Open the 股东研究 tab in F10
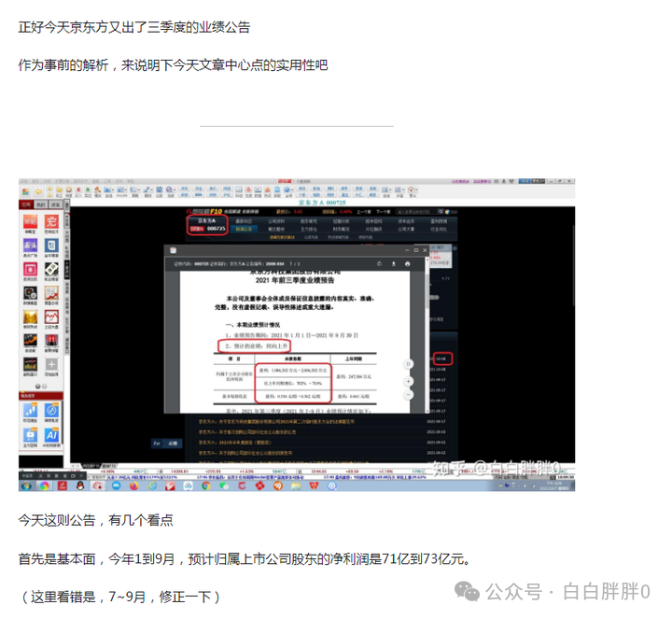Image resolution: width=672 pixels, height=619 pixels. [x=309, y=221]
